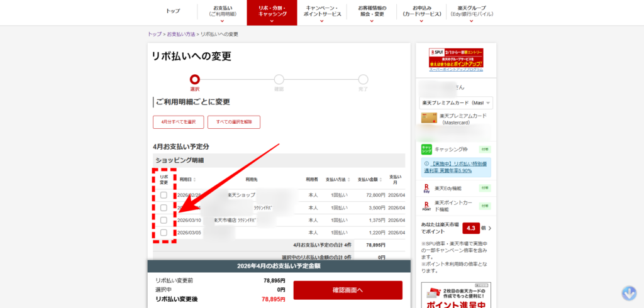Screen dimensions: 644x308
Task: Click the SPU ポイントアップ banner image
Action: 455,58
